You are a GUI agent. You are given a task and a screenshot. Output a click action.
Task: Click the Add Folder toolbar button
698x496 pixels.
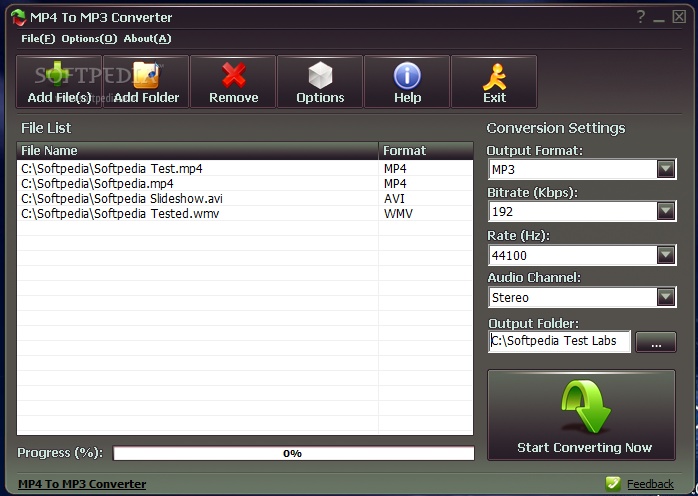(146, 82)
